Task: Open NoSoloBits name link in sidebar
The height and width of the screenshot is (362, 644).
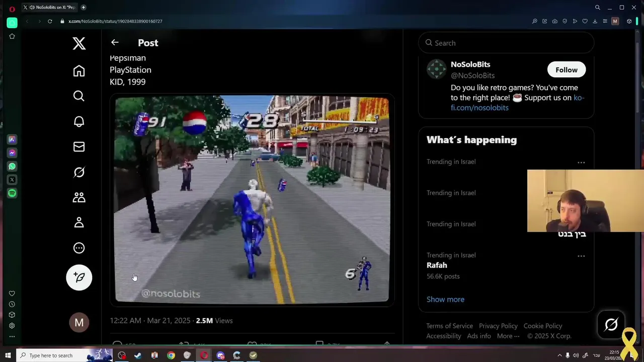Action: [x=470, y=64]
